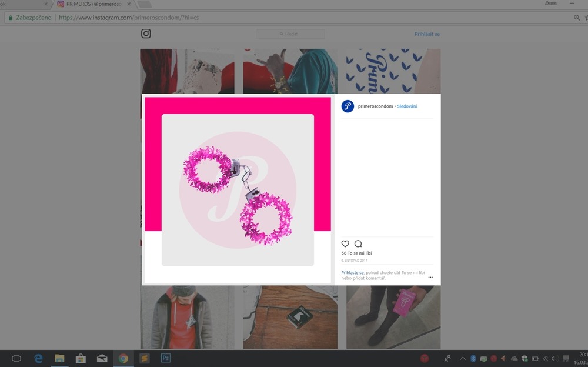Click the Přihlaste se link under post
The height and width of the screenshot is (367, 588).
click(352, 273)
